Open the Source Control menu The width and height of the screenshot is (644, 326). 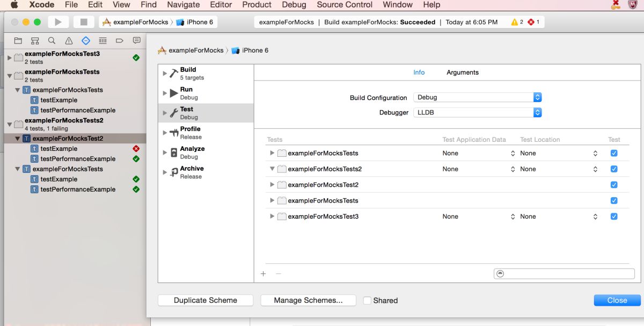tap(345, 5)
